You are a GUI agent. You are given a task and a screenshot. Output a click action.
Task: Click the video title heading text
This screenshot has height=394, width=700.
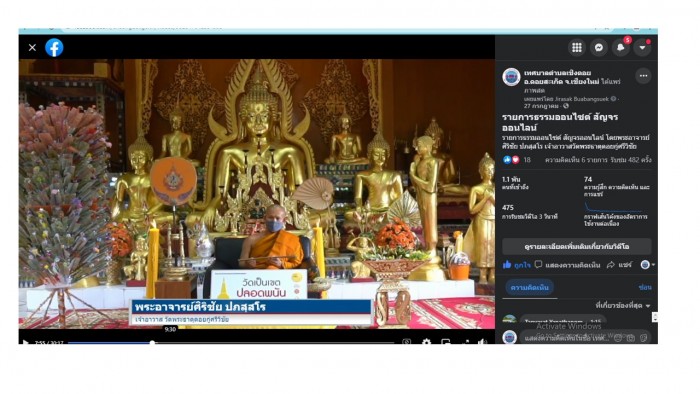(x=560, y=122)
